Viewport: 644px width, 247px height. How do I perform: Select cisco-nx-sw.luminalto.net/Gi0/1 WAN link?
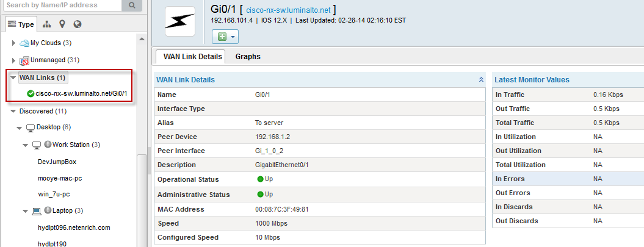[81, 93]
